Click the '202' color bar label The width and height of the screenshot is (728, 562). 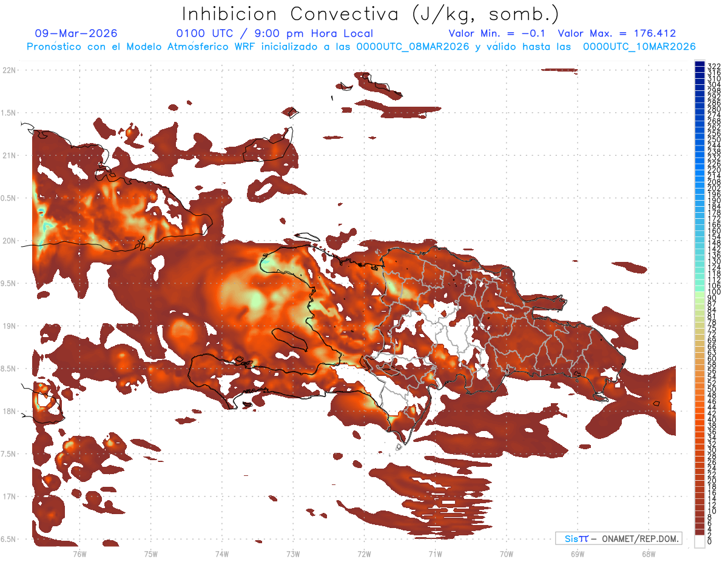(714, 188)
